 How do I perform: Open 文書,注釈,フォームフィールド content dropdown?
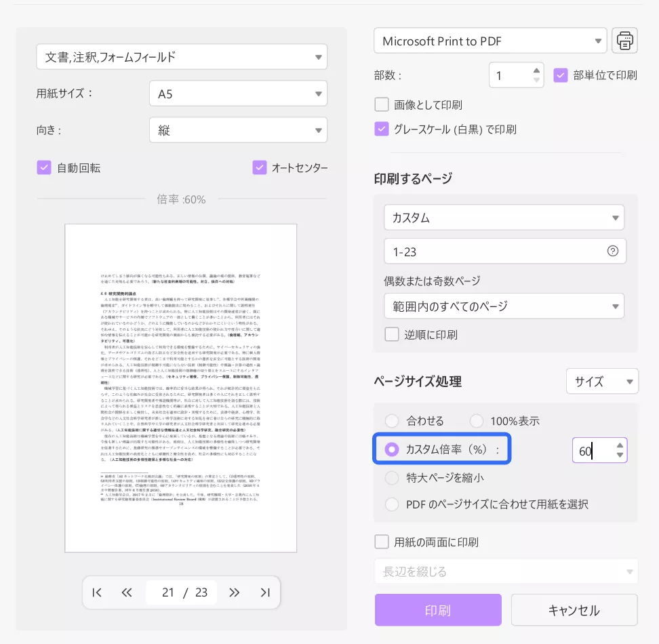click(x=182, y=57)
